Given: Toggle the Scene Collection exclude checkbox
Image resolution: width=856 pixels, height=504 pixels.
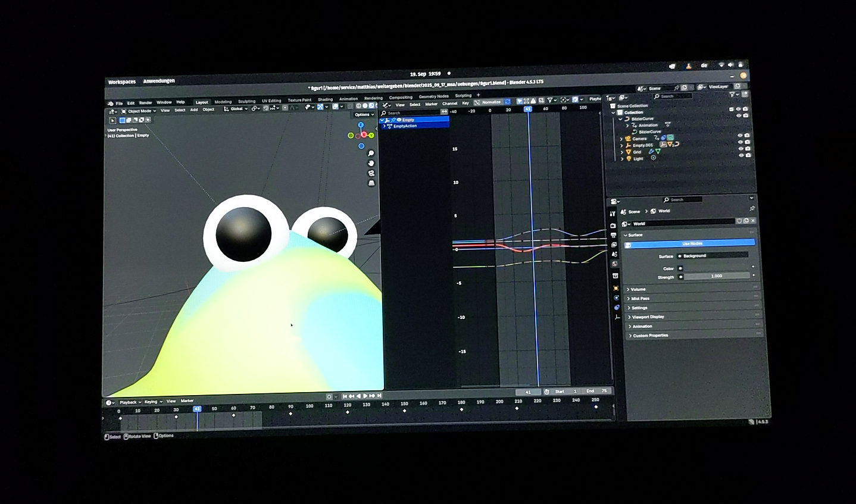Looking at the screenshot, I should (731, 109).
